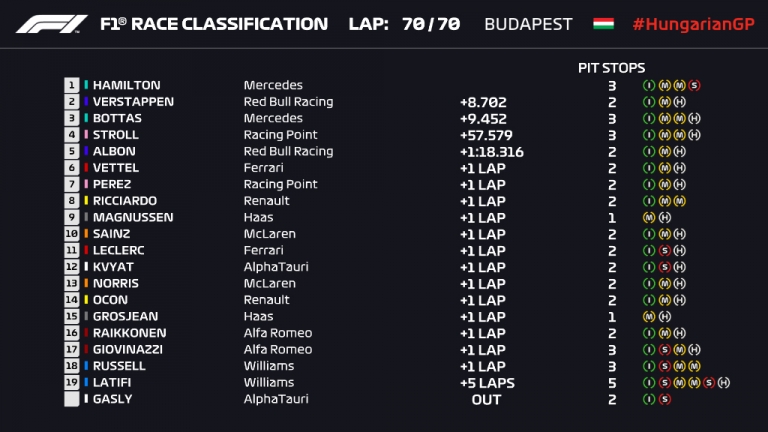
Task: Click Gasly's green intermediate tyre icon
Action: (x=650, y=399)
